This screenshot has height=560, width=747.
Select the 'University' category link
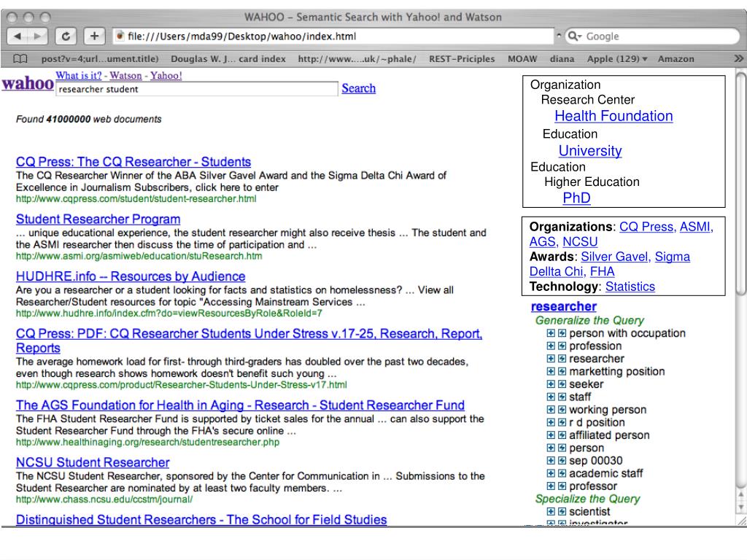click(x=590, y=150)
